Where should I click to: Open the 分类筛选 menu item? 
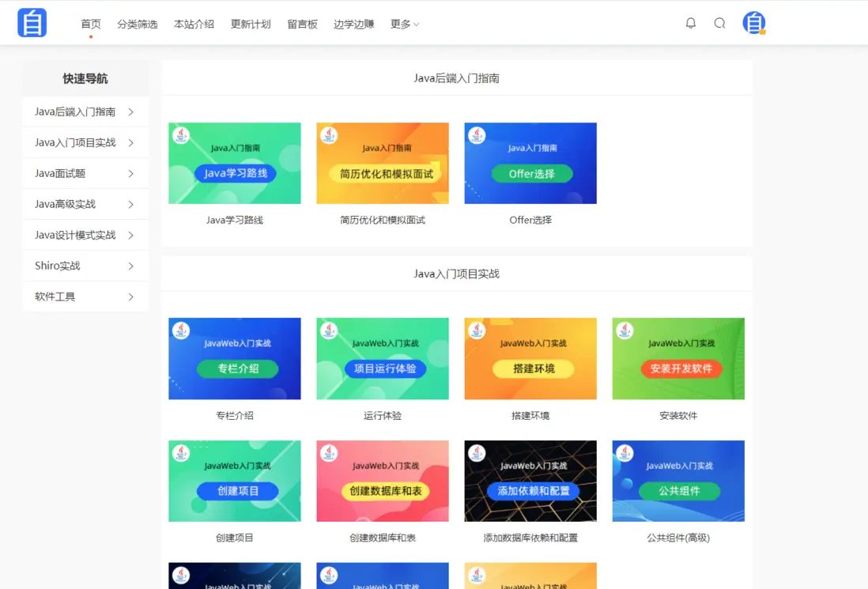[x=138, y=24]
